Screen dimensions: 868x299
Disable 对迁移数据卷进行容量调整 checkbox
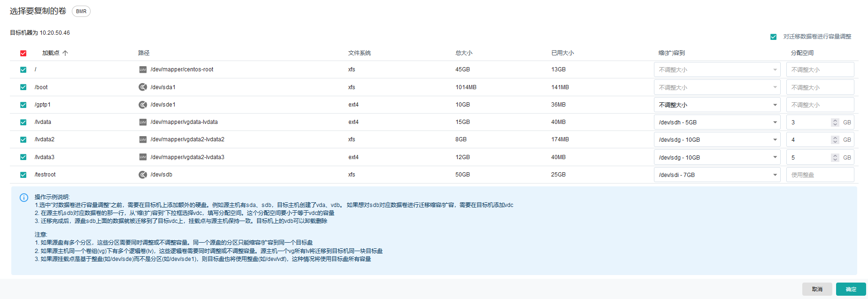(773, 37)
